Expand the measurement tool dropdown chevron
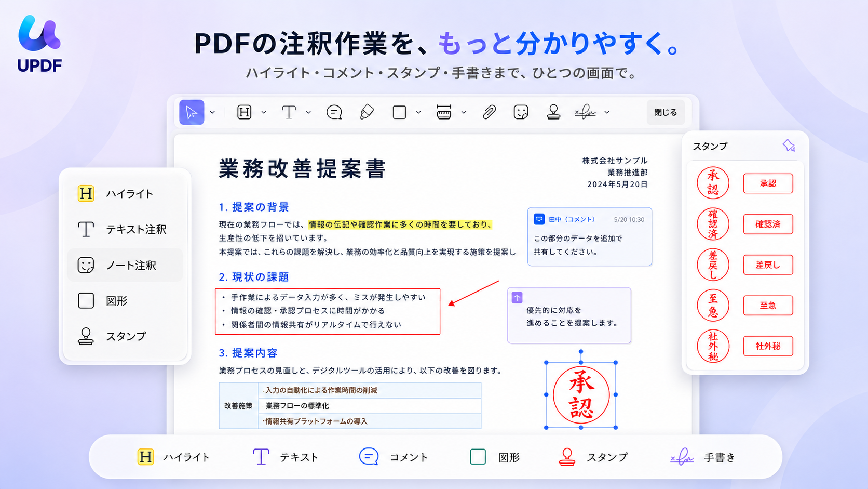The width and height of the screenshot is (868, 489). pos(464,112)
